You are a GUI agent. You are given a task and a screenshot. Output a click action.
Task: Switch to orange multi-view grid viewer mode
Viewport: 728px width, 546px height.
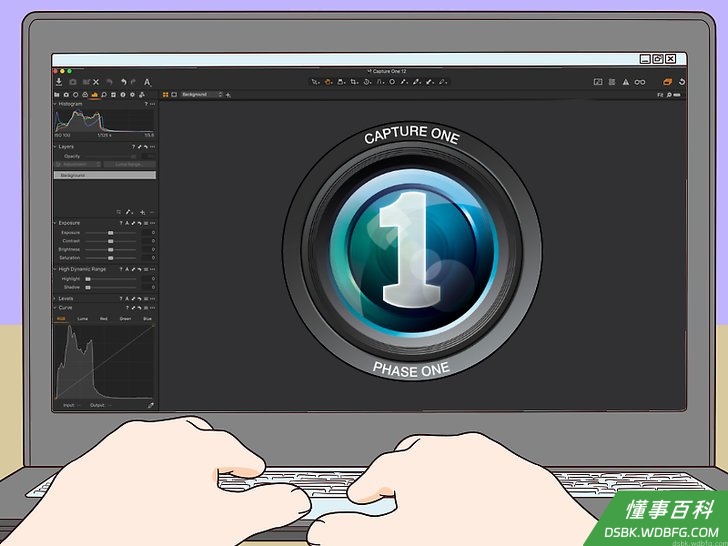(x=165, y=95)
